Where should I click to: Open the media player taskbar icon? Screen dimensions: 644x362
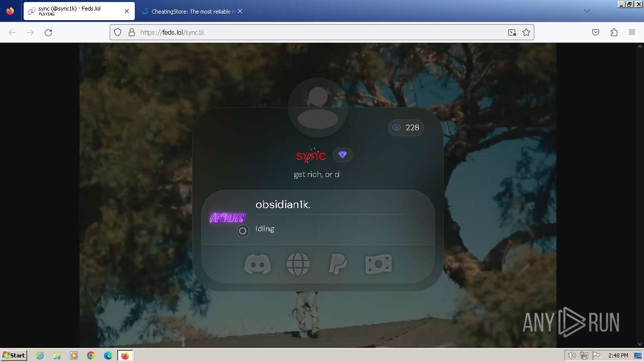74,355
